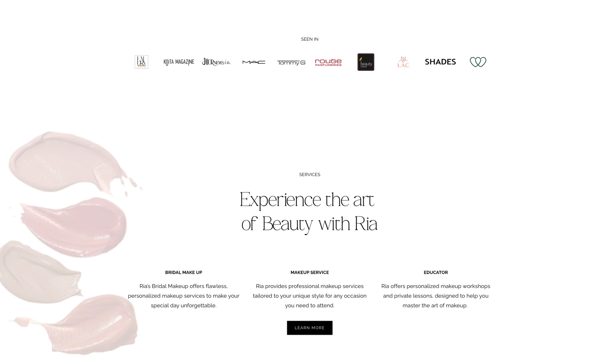The width and height of the screenshot is (607, 364).
Task: Select the MAC cosmetics logo
Action: [x=254, y=62]
